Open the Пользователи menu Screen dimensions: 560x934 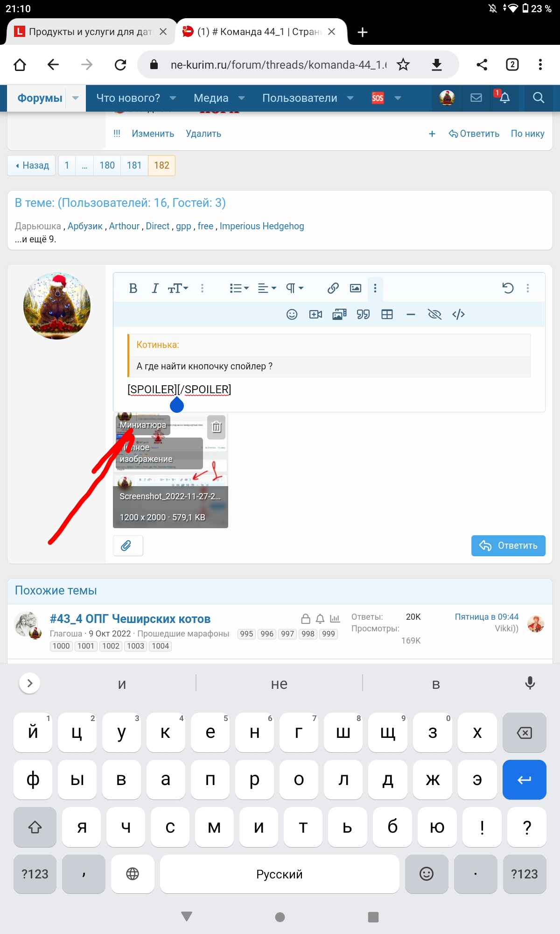click(x=300, y=98)
